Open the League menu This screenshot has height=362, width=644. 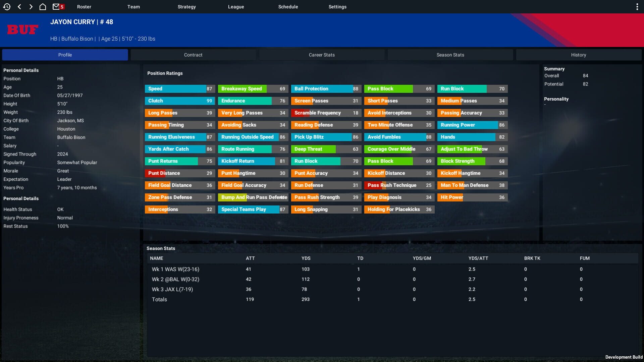point(236,7)
